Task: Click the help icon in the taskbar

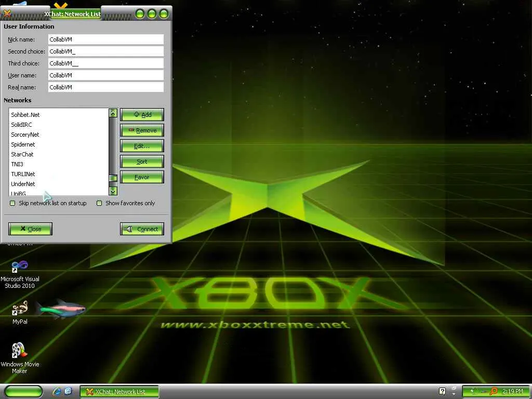Action: [442, 391]
